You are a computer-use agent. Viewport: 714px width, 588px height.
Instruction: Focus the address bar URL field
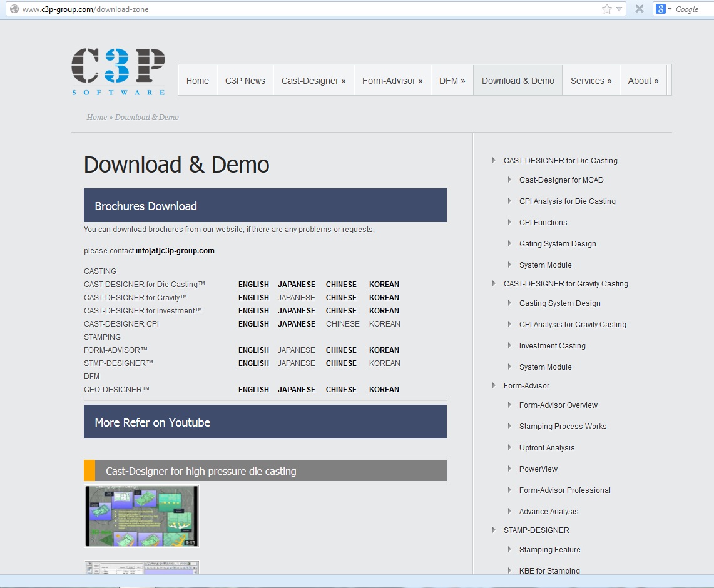[x=310, y=9]
